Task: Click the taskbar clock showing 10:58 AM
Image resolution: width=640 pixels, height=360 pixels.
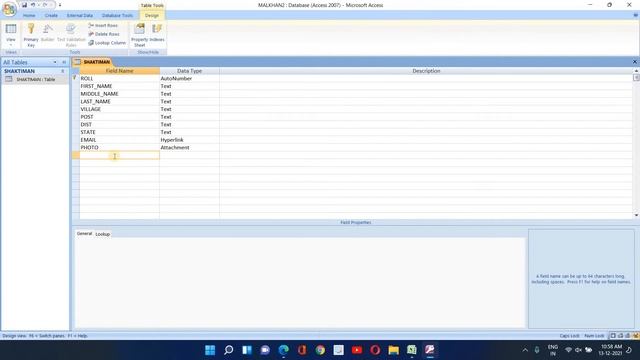Action: [611, 350]
